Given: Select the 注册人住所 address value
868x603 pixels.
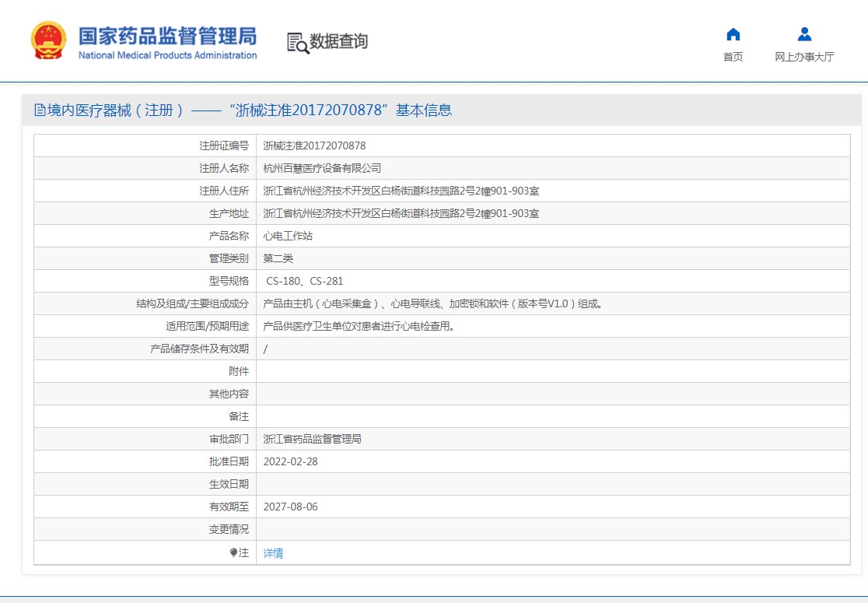Looking at the screenshot, I should click(x=401, y=191).
